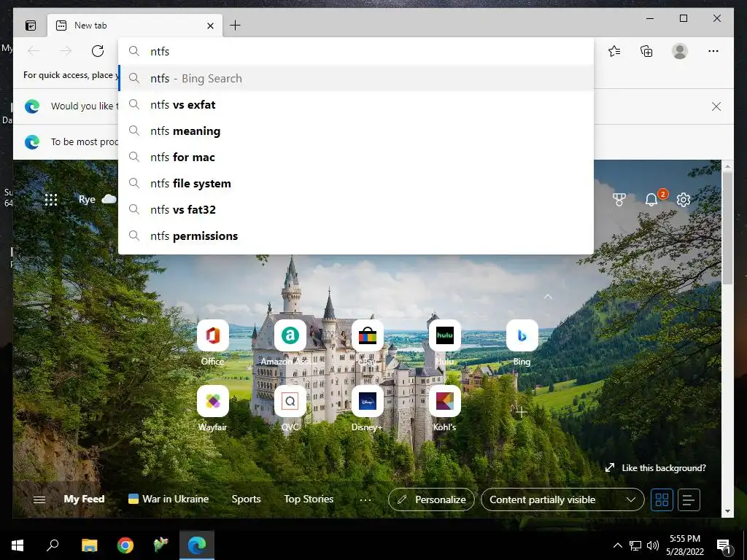Launch Google Chrome from taskbar
Viewport: 747px width, 560px height.
pos(125,545)
